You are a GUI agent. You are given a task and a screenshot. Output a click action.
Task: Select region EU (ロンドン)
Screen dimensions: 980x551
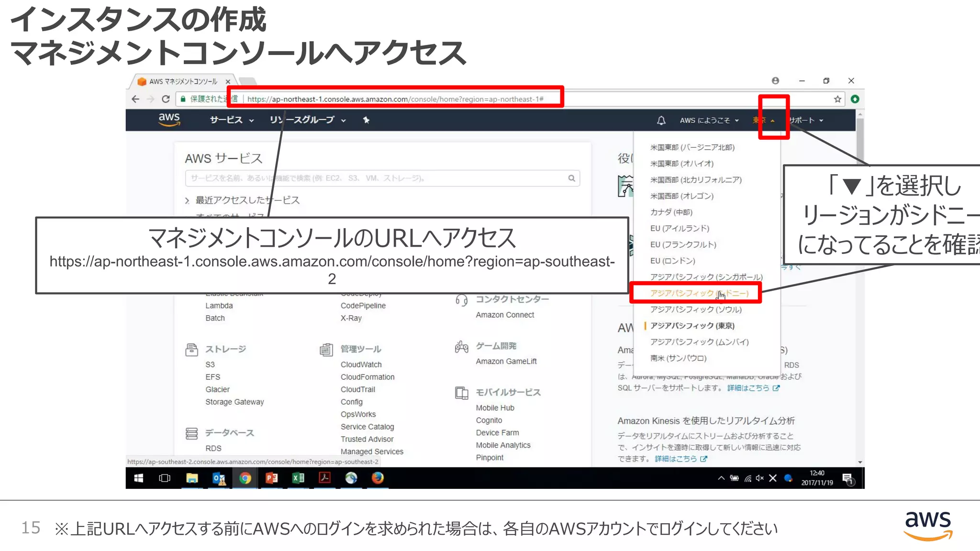[673, 261]
